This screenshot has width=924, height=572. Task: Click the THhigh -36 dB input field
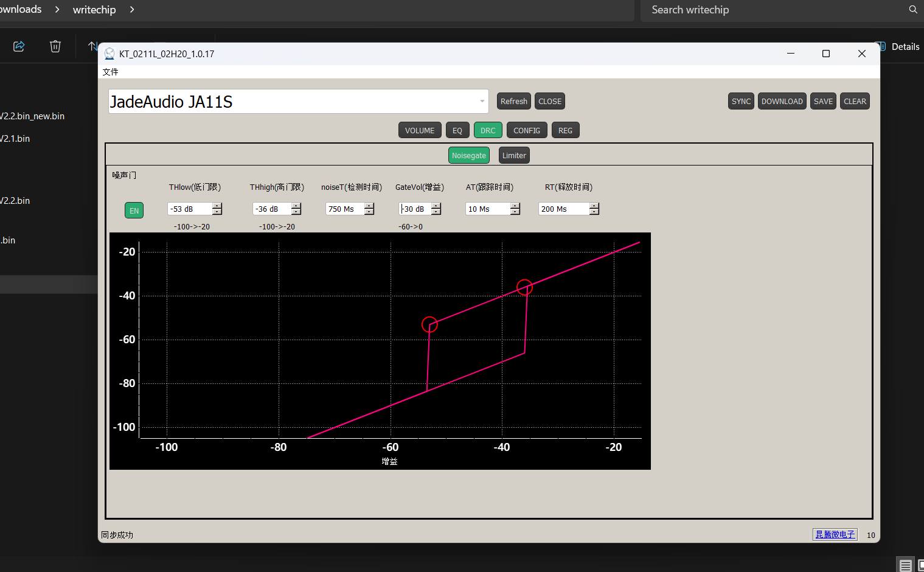(272, 209)
